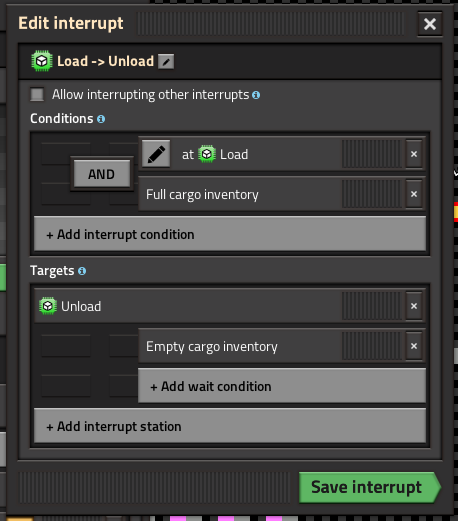The image size is (458, 521).
Task: Enable Allow interrupting other interrupts checkbox
Action: (37, 94)
